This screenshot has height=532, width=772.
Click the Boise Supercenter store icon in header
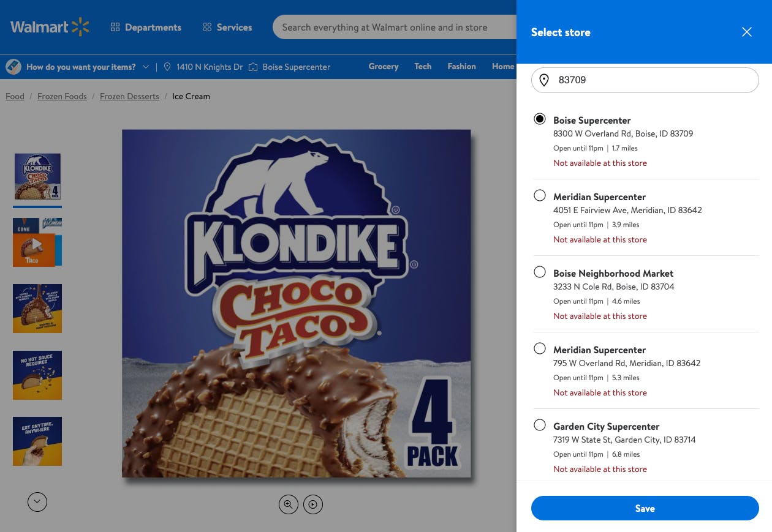(x=253, y=67)
